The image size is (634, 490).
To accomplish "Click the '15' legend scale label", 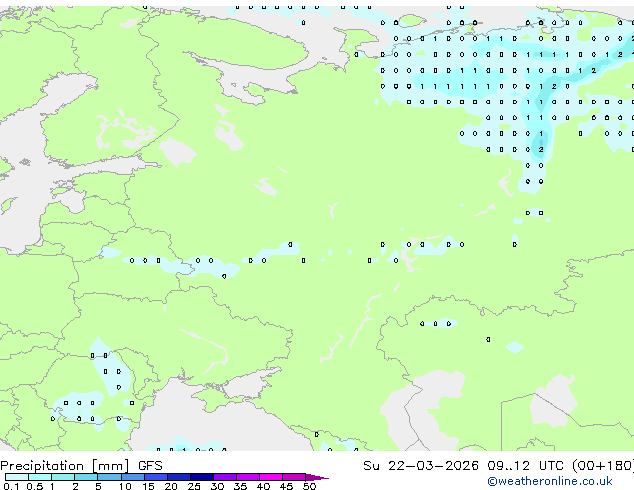I will [x=148, y=486].
